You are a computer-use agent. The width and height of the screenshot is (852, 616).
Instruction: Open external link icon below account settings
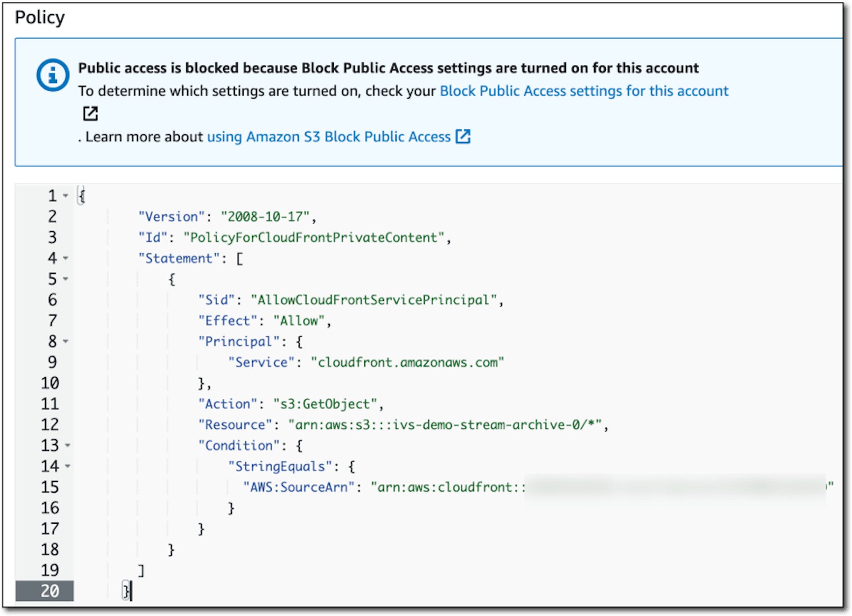[x=91, y=114]
